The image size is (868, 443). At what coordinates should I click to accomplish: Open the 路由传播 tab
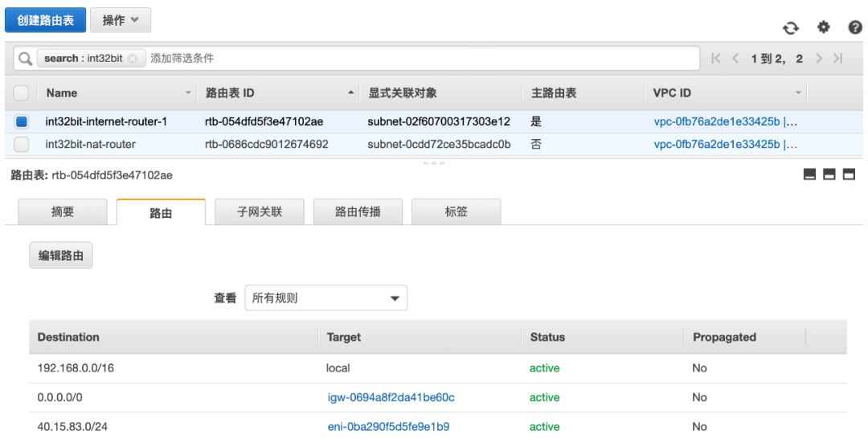(358, 211)
